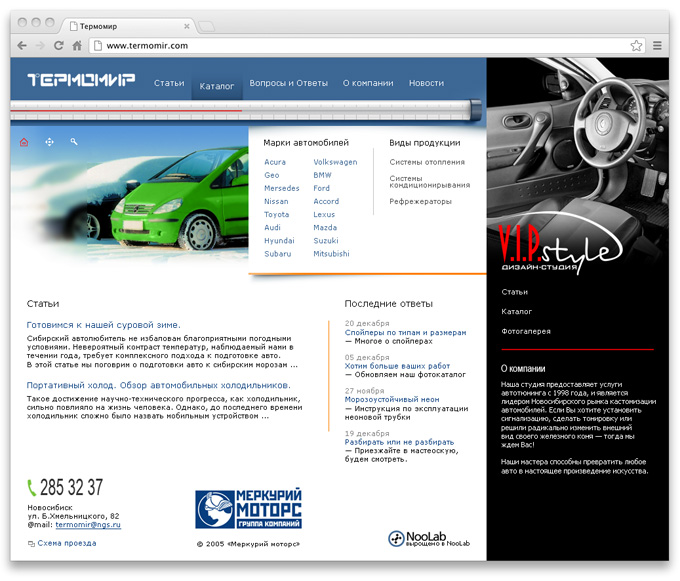Go to browser home icon
The width and height of the screenshot is (680, 581).
click(x=77, y=45)
